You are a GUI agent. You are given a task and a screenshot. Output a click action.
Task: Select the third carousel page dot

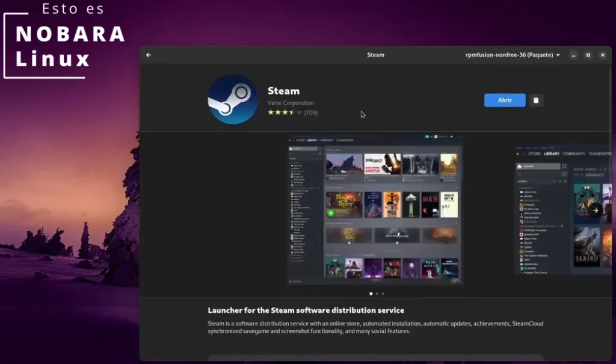[383, 294]
